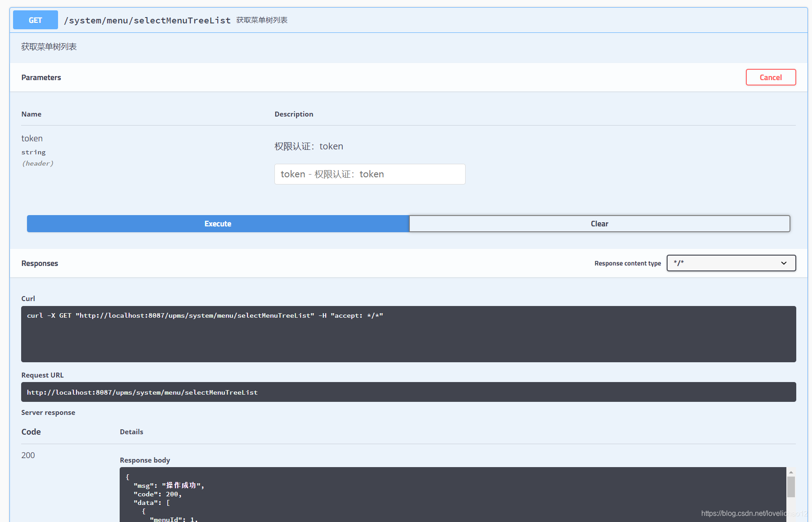The width and height of the screenshot is (812, 522).
Task: Open the Response content type dropdown
Action: pyautogui.click(x=731, y=263)
